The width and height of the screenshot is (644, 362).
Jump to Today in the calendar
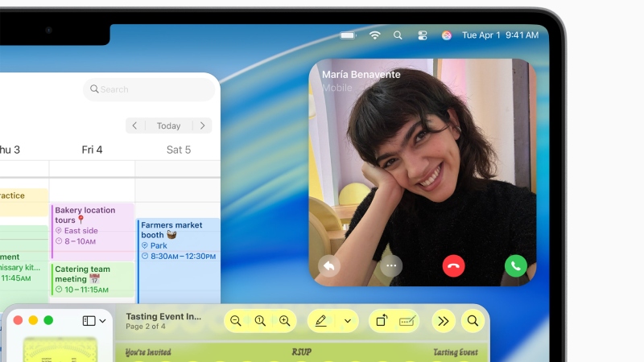pyautogui.click(x=168, y=125)
